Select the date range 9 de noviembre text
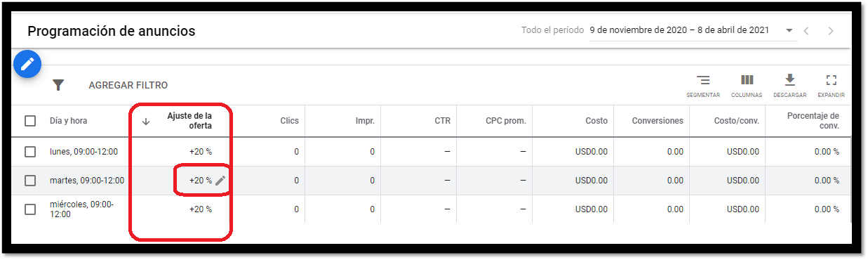Image resolution: width=868 pixels, height=260 pixels. pos(679,30)
